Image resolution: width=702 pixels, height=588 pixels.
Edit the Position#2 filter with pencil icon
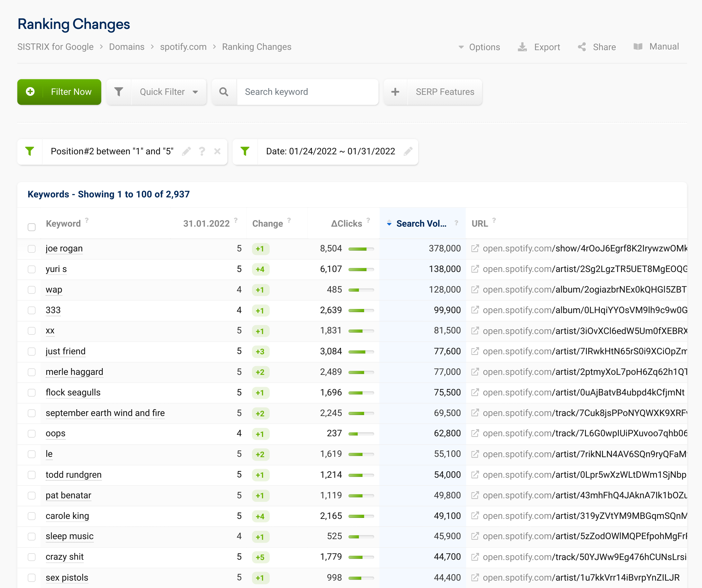tap(186, 151)
